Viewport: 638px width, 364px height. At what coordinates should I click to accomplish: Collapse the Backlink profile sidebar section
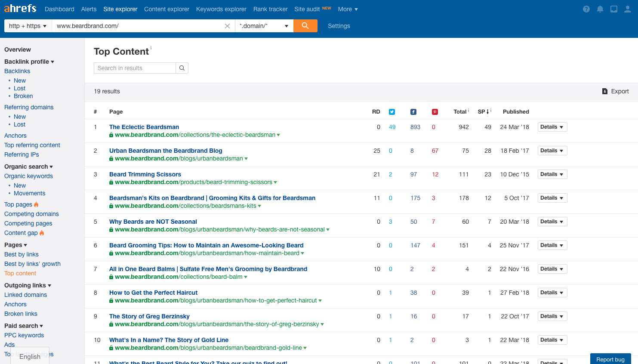(x=29, y=62)
